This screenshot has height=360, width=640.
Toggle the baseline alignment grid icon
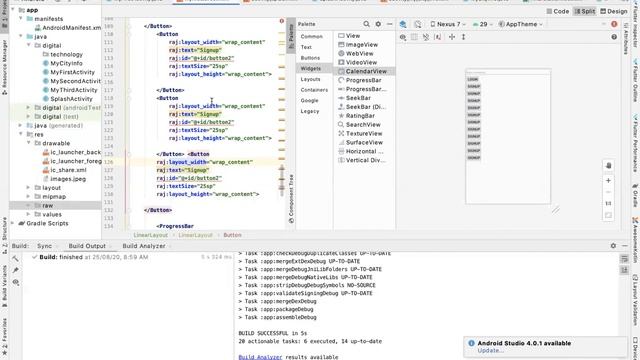pyautogui.click(x=414, y=37)
